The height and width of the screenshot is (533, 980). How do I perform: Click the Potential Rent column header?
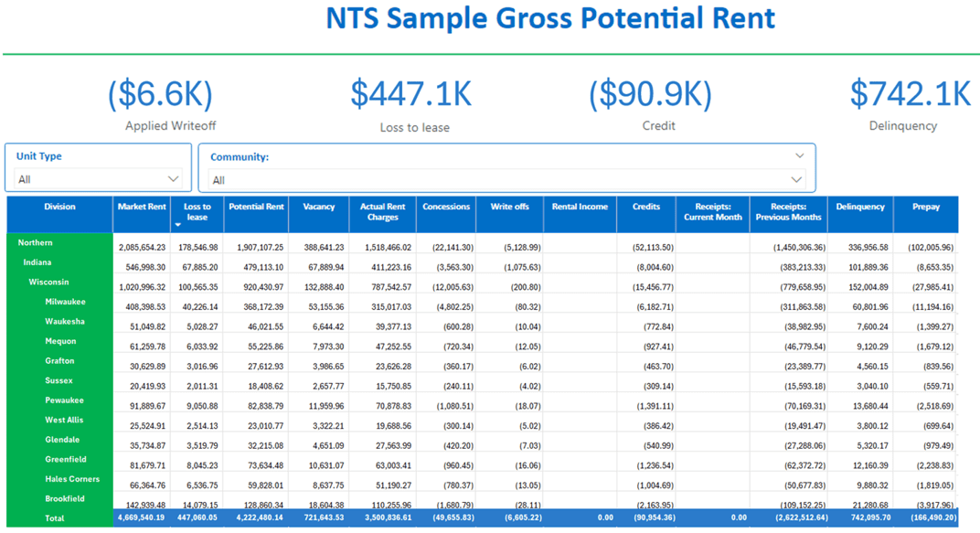point(256,208)
